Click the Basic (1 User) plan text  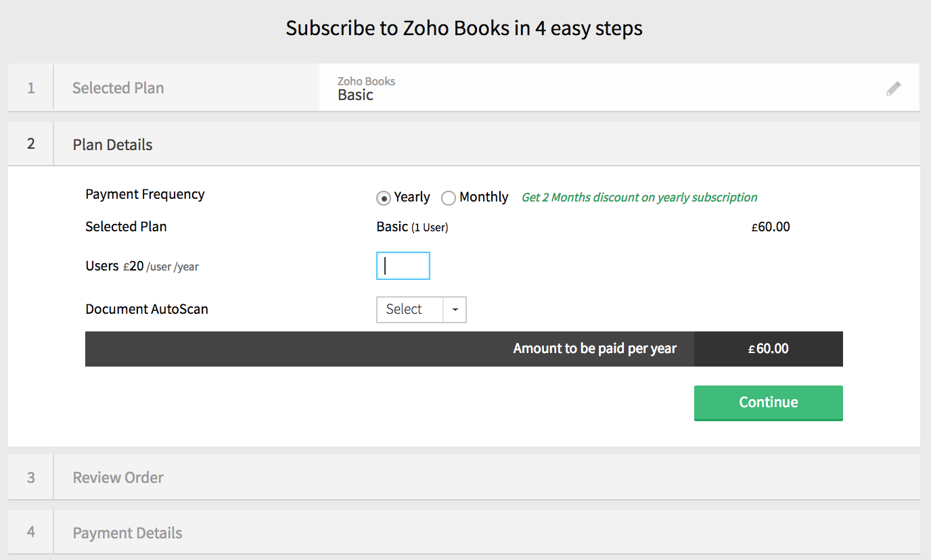pyautogui.click(x=412, y=227)
